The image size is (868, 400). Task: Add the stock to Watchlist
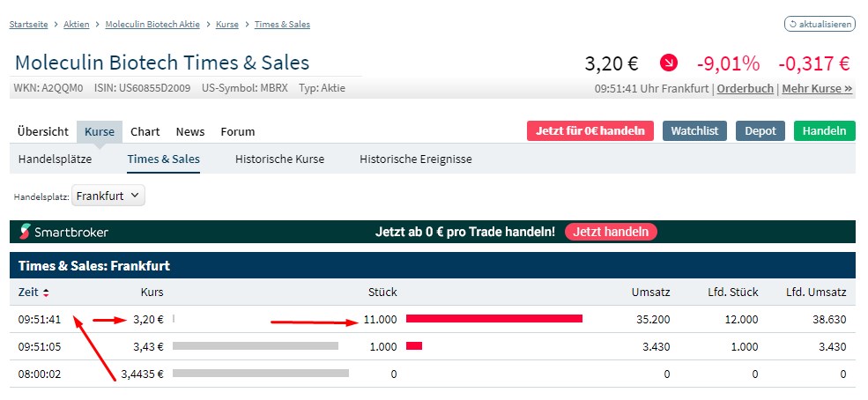click(x=694, y=130)
